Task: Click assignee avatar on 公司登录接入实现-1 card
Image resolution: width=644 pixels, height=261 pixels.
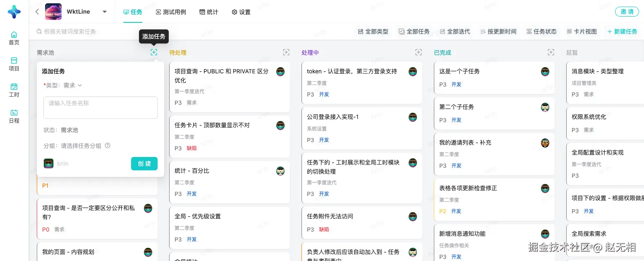Action: 413,117
